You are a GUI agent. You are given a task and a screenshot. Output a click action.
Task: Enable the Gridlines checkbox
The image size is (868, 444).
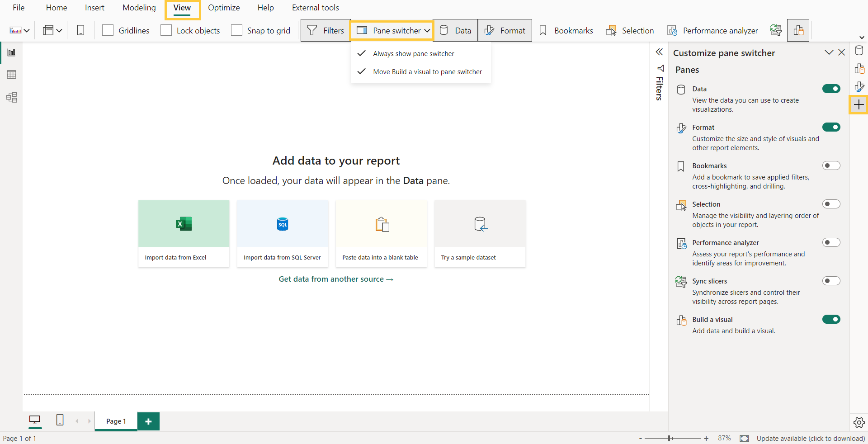[x=108, y=30]
